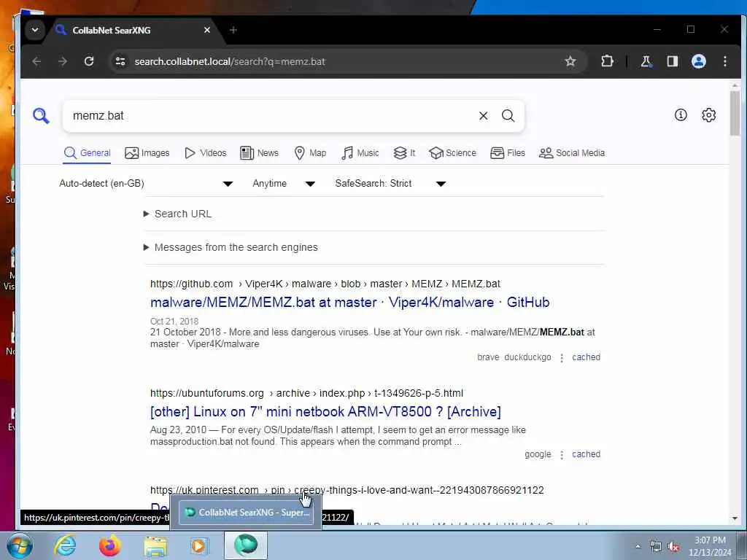
Task: Expand the Search URL section
Action: pyautogui.click(x=177, y=214)
